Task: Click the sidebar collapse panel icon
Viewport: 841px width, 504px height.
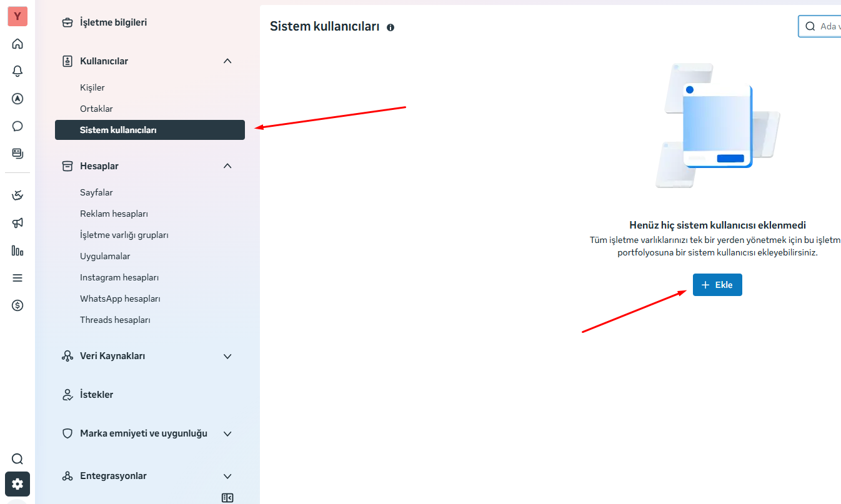Action: (227, 498)
